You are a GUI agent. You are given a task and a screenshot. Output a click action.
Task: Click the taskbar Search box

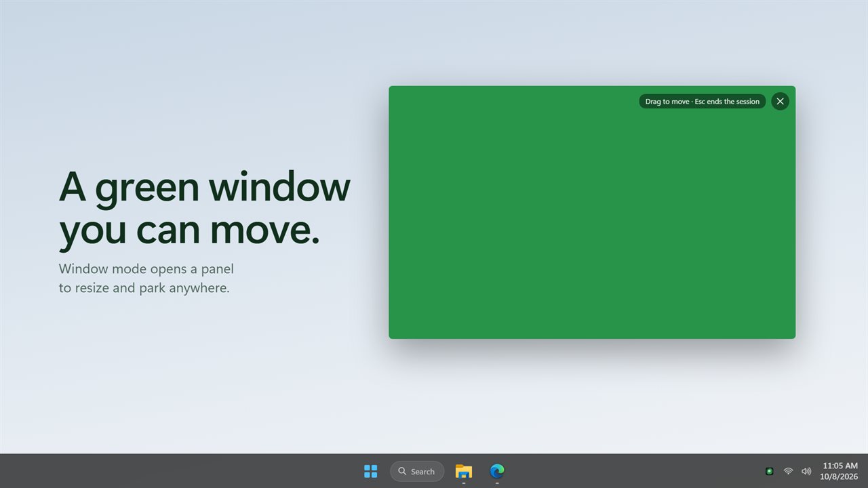(x=417, y=471)
